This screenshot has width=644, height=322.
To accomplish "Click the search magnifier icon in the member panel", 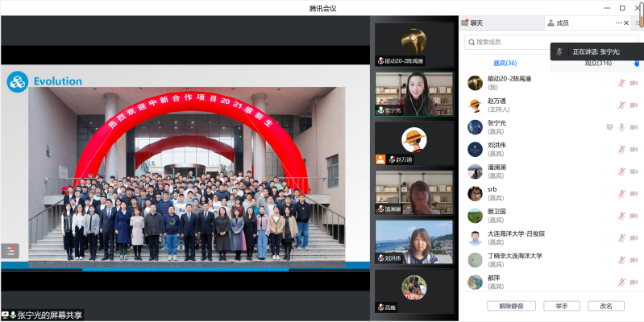I will coord(471,42).
